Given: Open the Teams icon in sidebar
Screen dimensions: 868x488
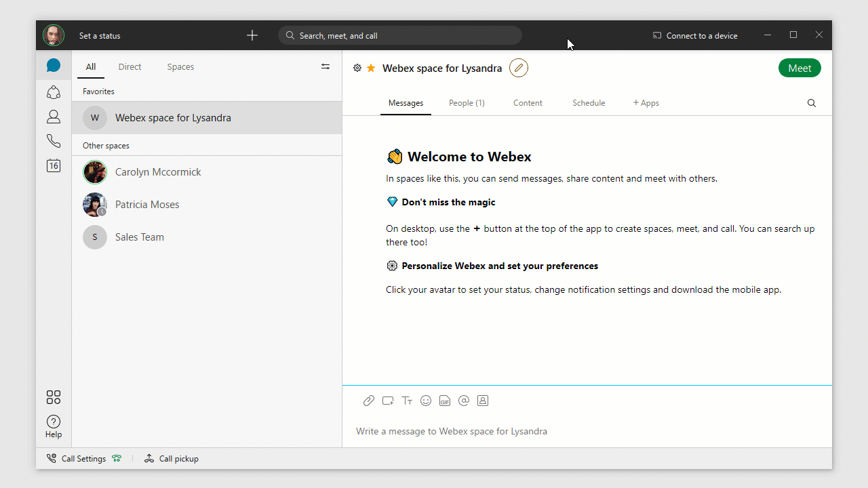Looking at the screenshot, I should pos(54,91).
